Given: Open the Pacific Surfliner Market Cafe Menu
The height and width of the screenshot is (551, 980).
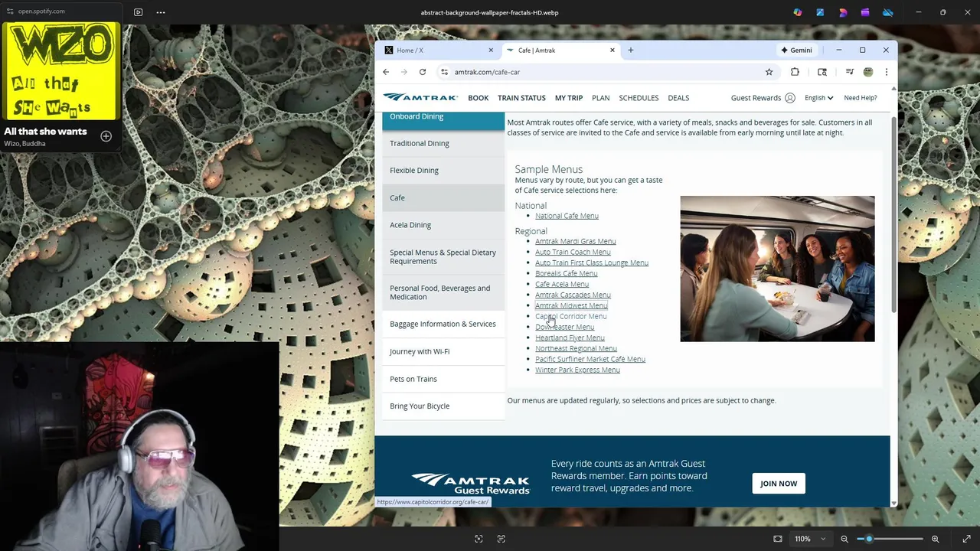Looking at the screenshot, I should (590, 360).
